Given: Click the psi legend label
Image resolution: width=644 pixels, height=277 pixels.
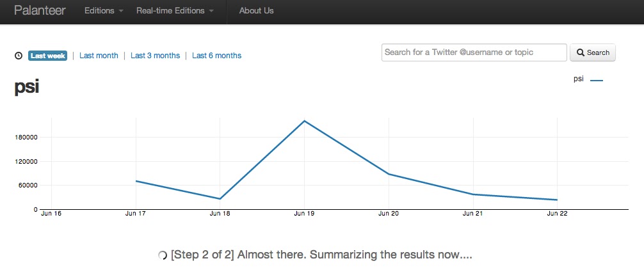Looking at the screenshot, I should (x=578, y=79).
